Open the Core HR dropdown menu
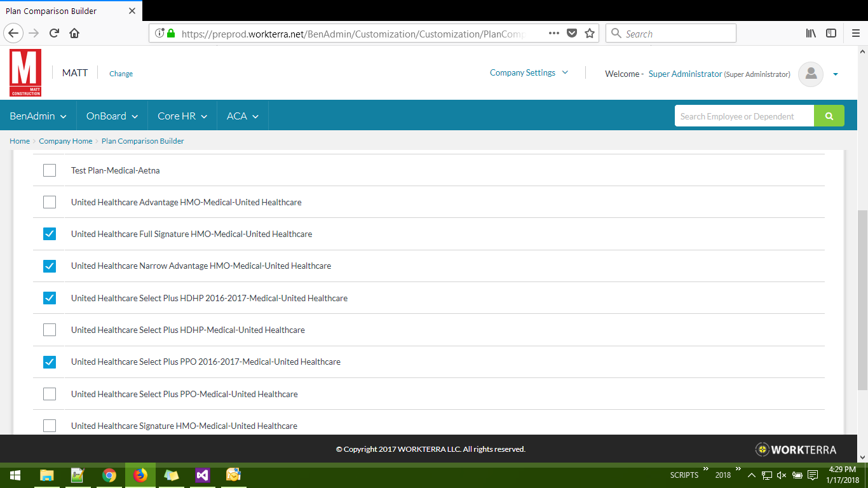 [183, 116]
